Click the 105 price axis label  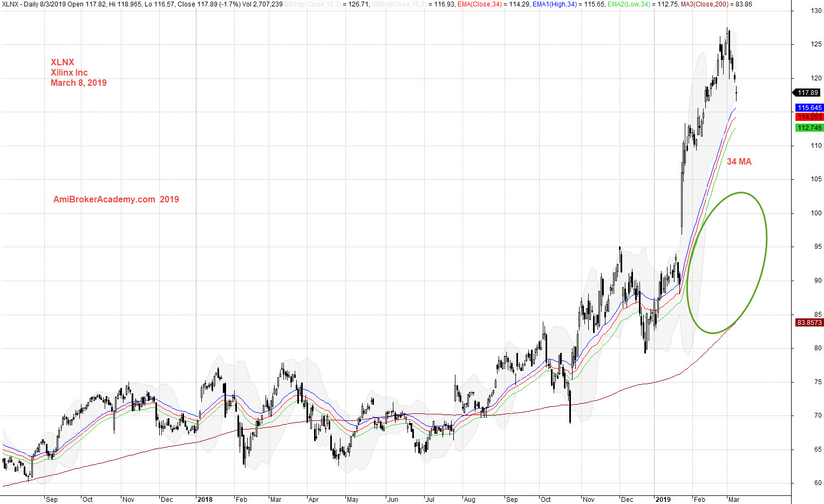[x=816, y=180]
